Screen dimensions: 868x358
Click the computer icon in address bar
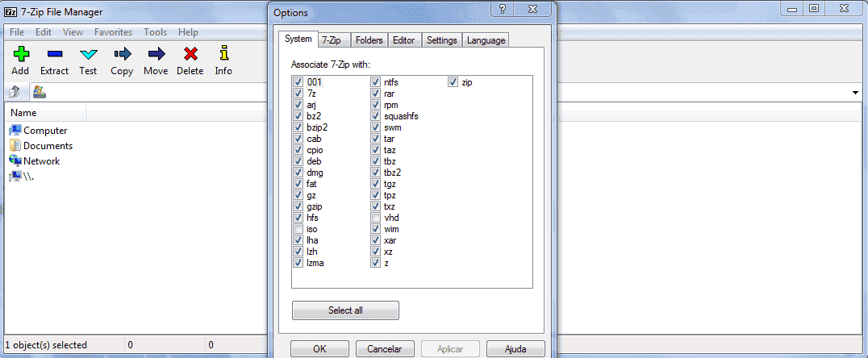click(x=39, y=92)
